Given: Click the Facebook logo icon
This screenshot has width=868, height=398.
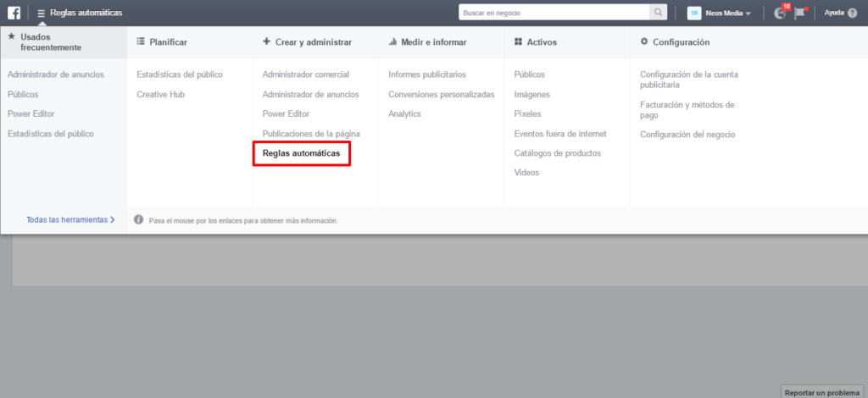Looking at the screenshot, I should [x=14, y=13].
